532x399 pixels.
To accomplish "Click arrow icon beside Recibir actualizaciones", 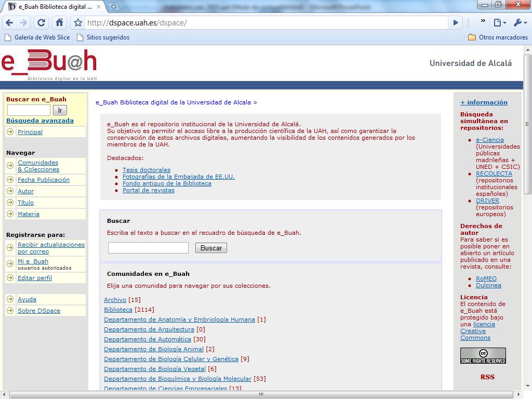I will (10, 248).
